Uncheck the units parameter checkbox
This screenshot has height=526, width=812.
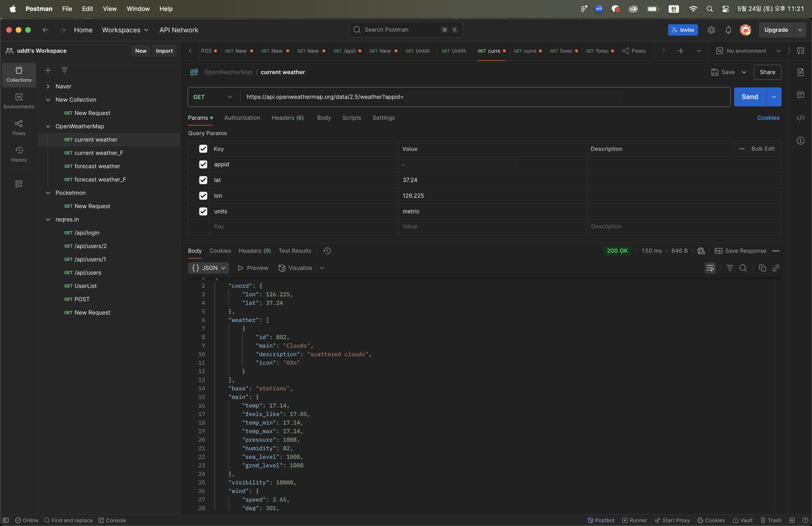coord(203,211)
